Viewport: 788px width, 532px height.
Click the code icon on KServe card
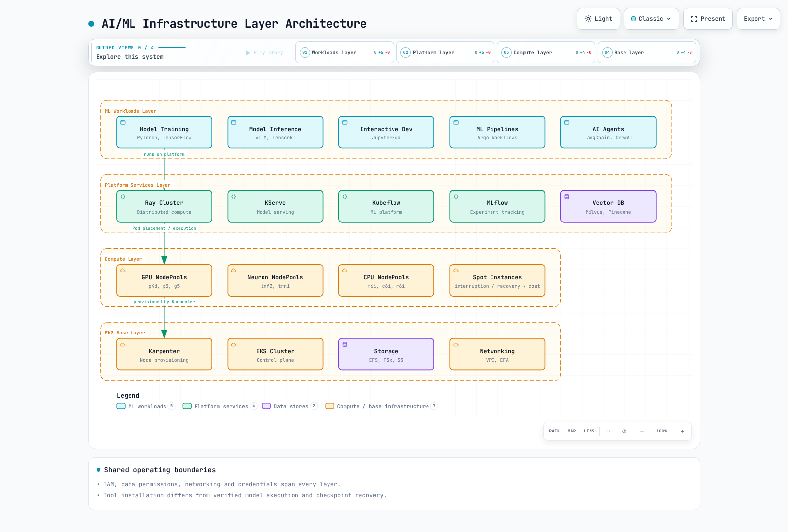coord(234,196)
